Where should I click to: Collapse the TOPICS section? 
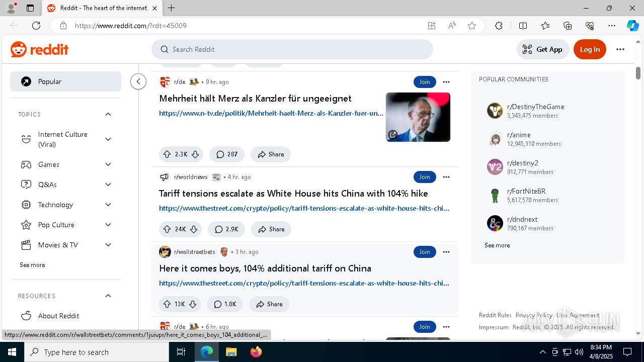click(108, 114)
